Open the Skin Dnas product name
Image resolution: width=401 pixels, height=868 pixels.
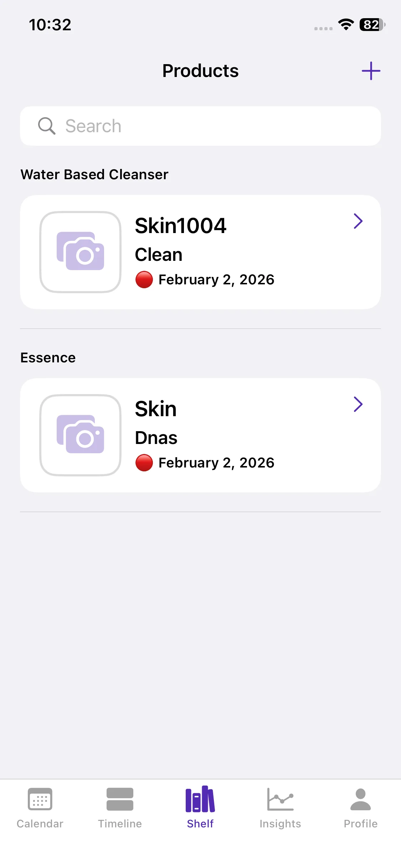pyautogui.click(x=156, y=409)
